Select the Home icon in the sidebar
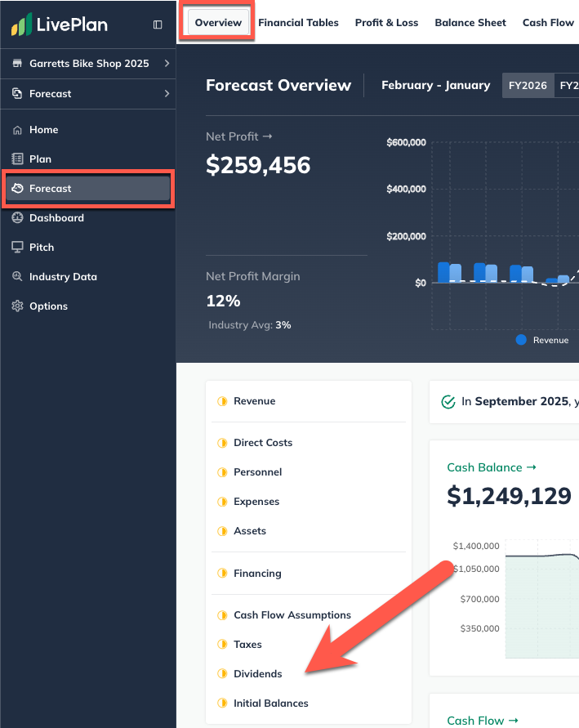 coord(18,129)
